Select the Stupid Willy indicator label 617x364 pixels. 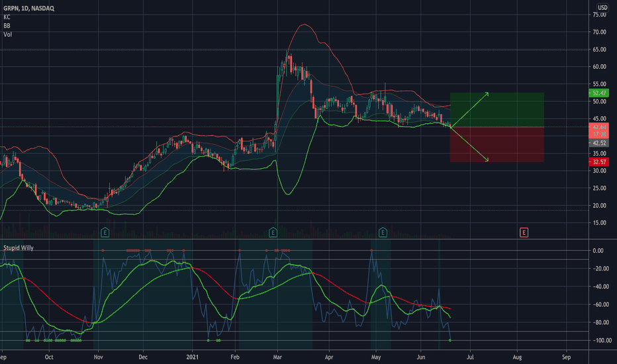coord(19,248)
